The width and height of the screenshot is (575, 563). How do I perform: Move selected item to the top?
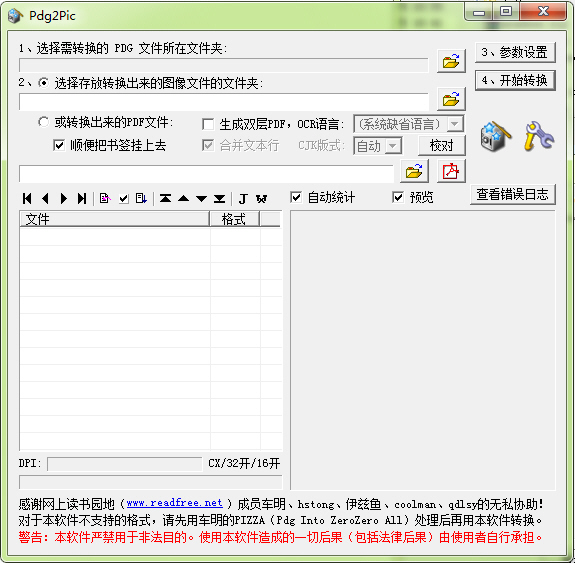point(165,198)
